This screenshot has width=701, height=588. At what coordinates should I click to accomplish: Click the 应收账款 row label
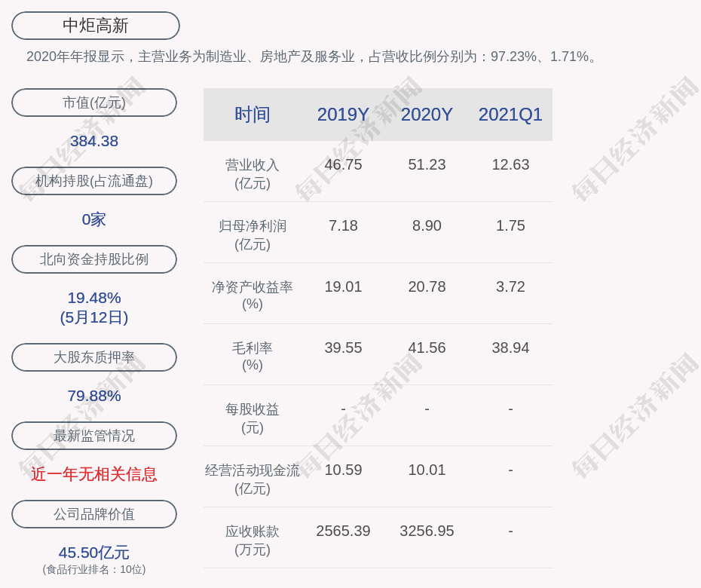(253, 541)
